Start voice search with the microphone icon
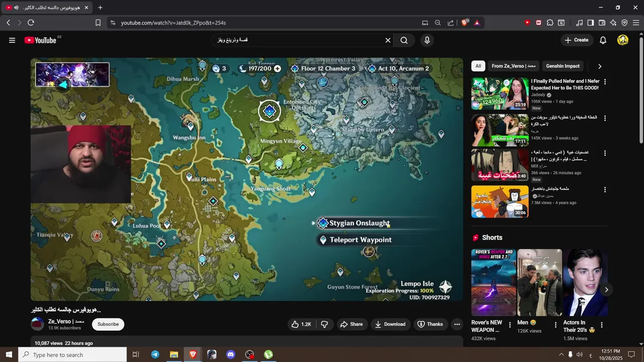The image size is (644, 362). pyautogui.click(x=427, y=40)
